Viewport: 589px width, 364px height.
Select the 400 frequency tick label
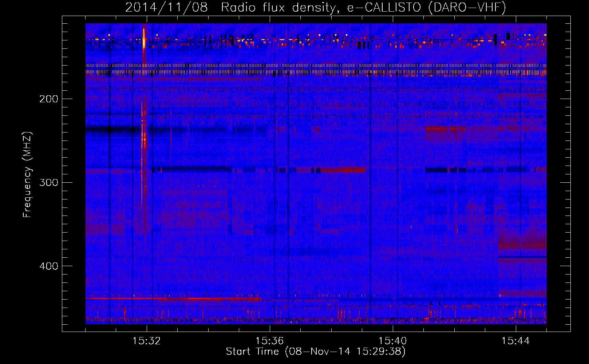(x=48, y=266)
